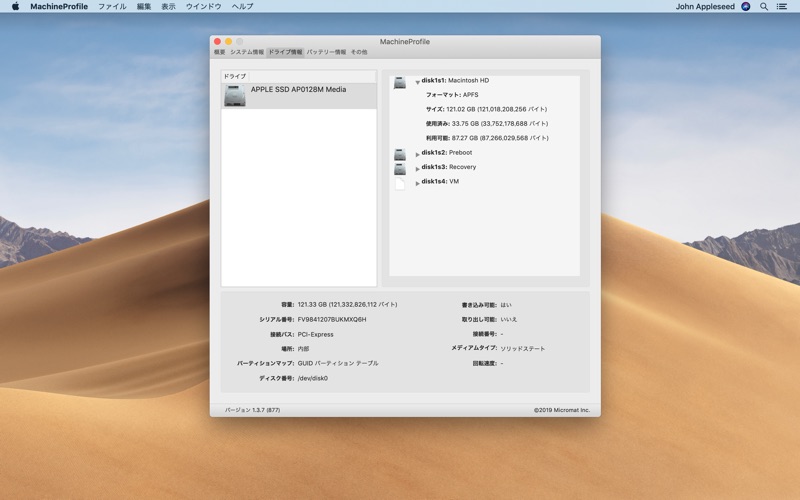800x500 pixels.
Task: Collapse the disk1s1 Macintosh HD disclosure triangle
Action: tap(417, 82)
